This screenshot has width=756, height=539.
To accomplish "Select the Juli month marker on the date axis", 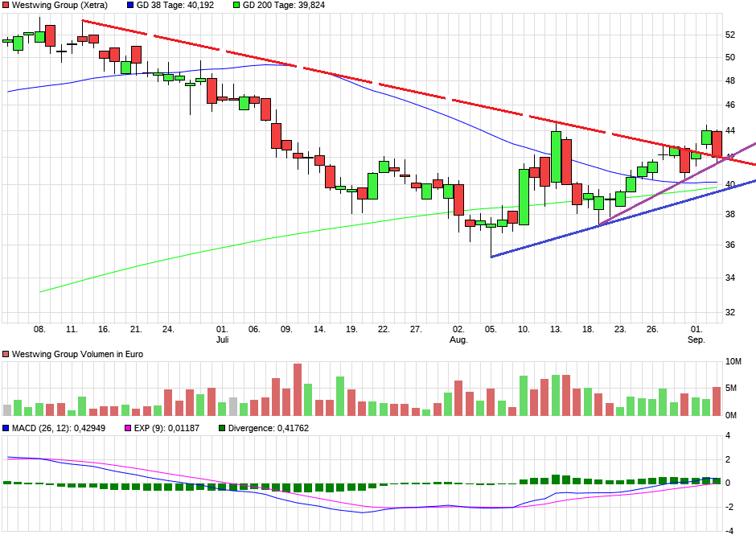I will click(223, 339).
